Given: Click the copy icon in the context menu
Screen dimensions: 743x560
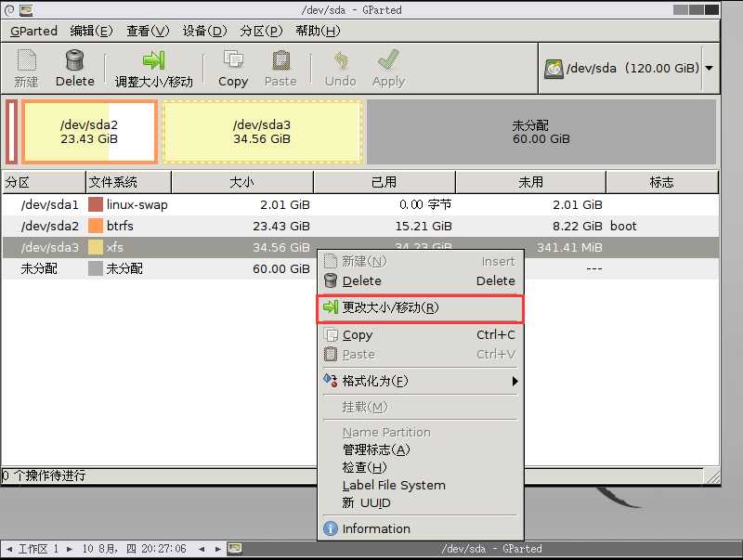Looking at the screenshot, I should (x=331, y=334).
